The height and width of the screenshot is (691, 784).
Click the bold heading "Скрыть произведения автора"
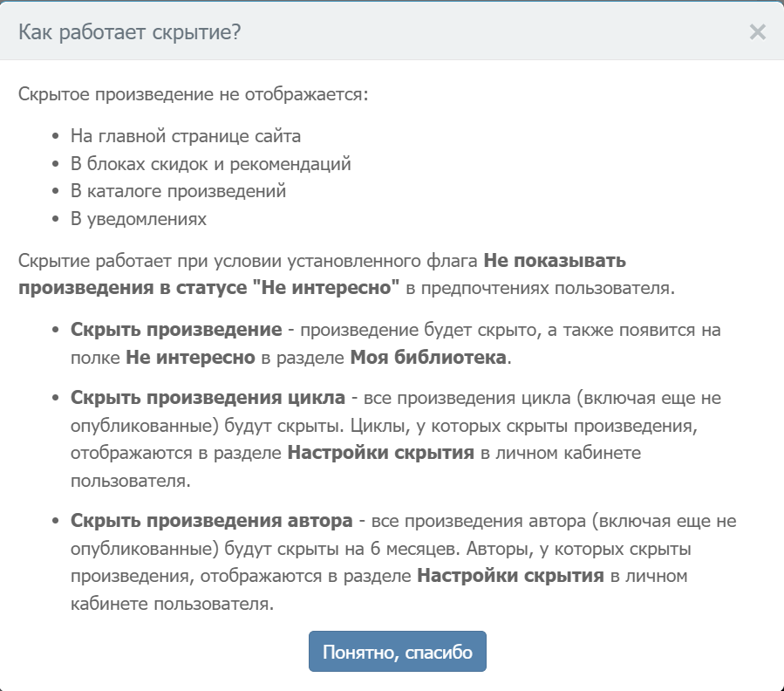tap(212, 521)
